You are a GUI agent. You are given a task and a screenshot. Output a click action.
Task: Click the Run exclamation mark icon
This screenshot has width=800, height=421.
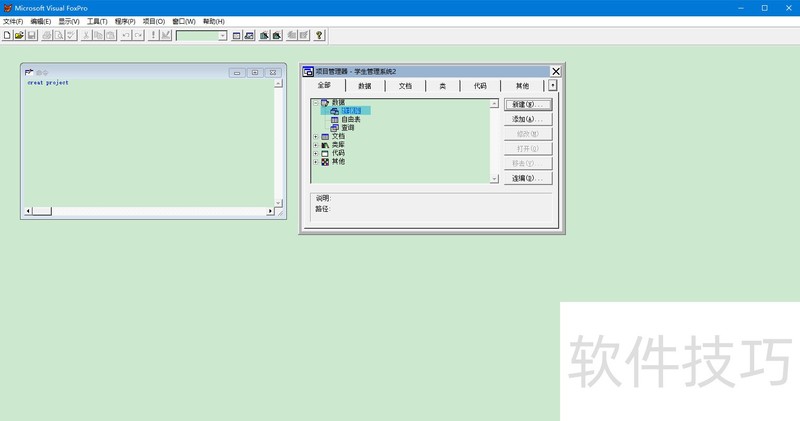coord(153,35)
